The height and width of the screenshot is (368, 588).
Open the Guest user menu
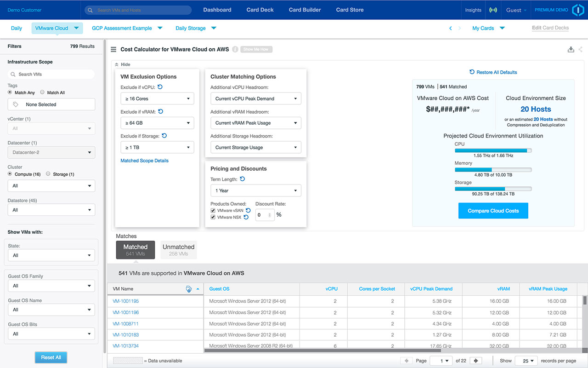(516, 10)
